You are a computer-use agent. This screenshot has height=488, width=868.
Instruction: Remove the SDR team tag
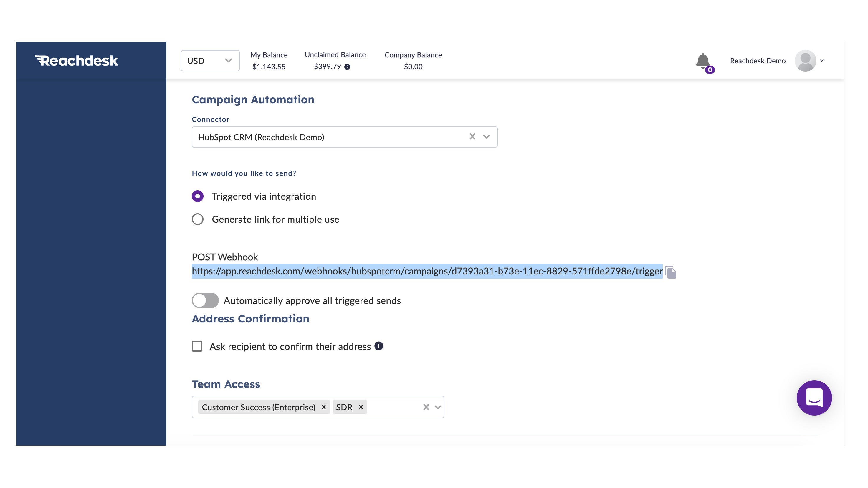361,407
